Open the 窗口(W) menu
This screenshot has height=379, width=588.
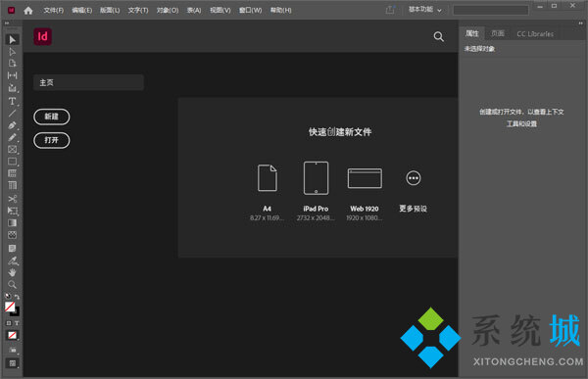250,10
